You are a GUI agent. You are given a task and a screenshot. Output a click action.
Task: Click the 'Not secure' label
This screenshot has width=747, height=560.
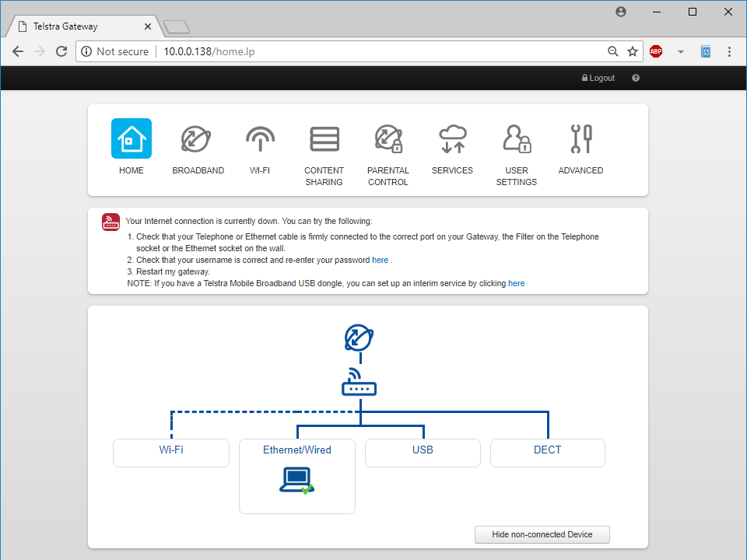point(122,51)
